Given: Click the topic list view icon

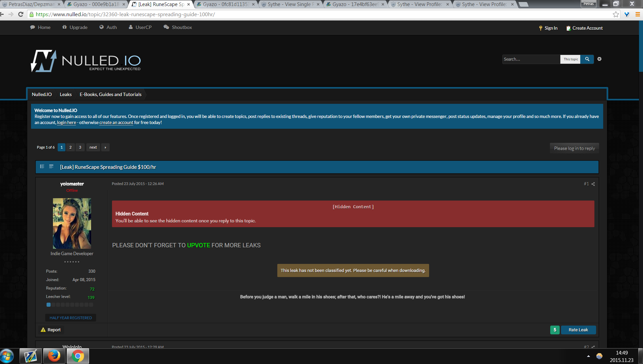Looking at the screenshot, I should [x=42, y=166].
